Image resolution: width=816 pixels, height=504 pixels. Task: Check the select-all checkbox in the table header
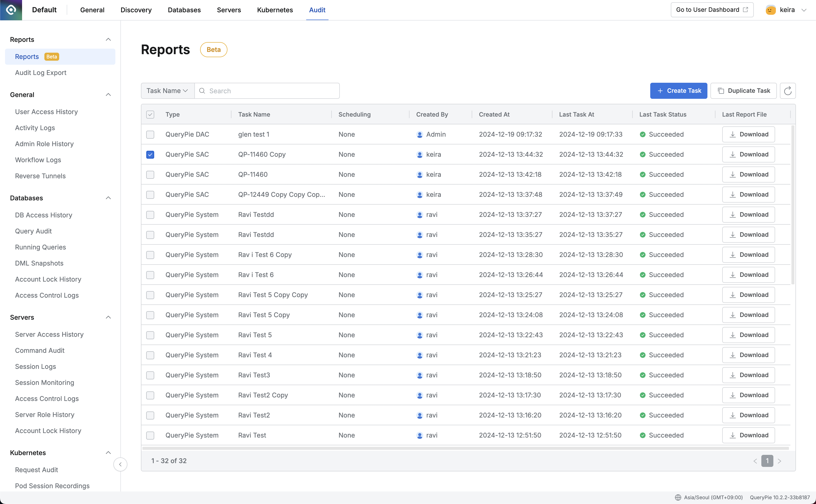[150, 114]
